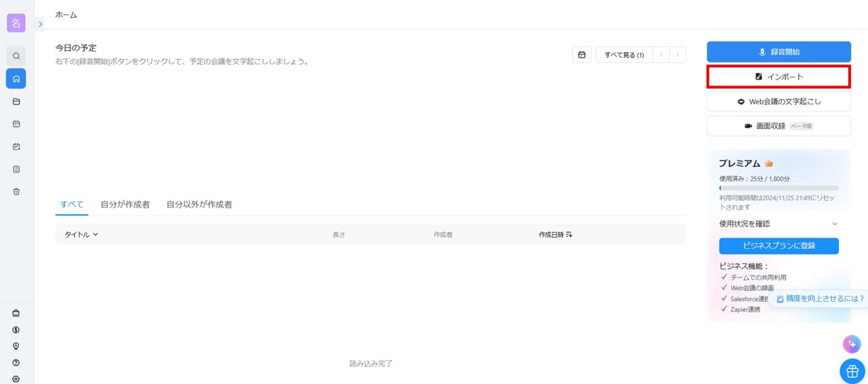Expand the sidebar with the arrow toggle

[x=40, y=24]
